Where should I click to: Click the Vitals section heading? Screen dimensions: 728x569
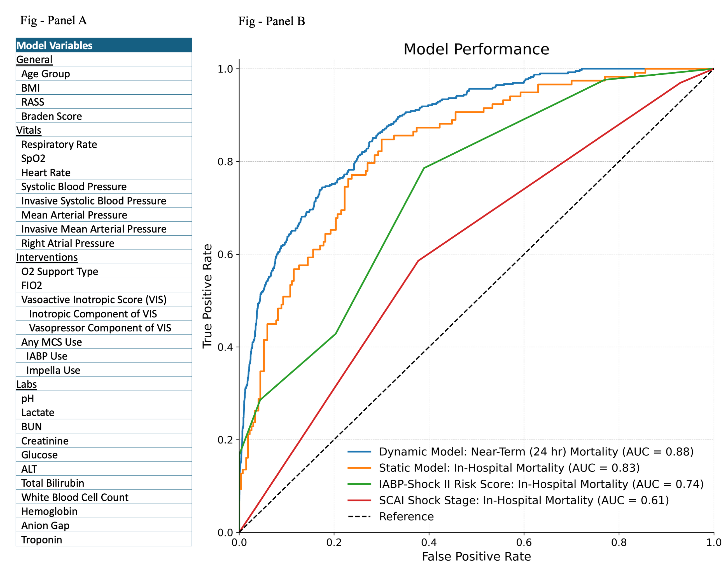coord(29,130)
